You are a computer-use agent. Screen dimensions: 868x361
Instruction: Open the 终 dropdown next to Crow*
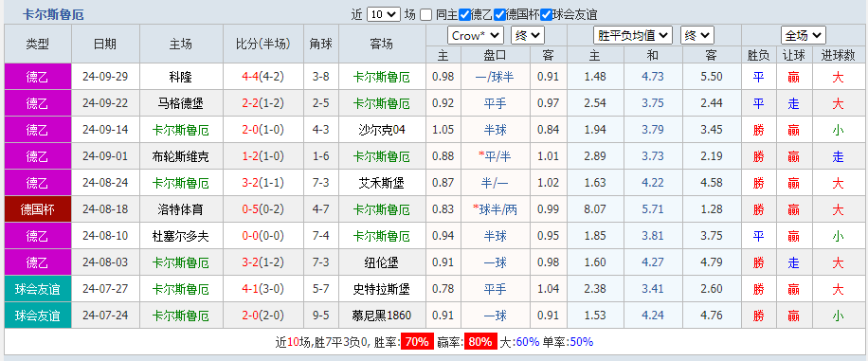point(528,35)
